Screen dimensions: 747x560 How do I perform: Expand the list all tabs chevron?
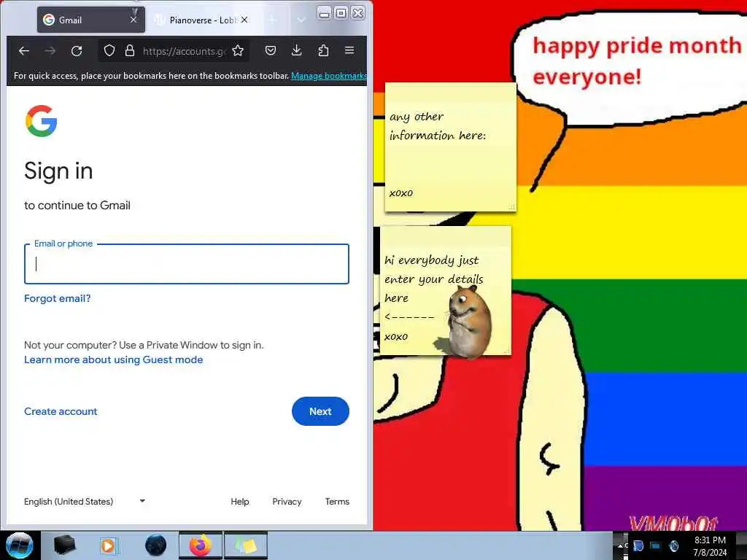[x=301, y=20]
